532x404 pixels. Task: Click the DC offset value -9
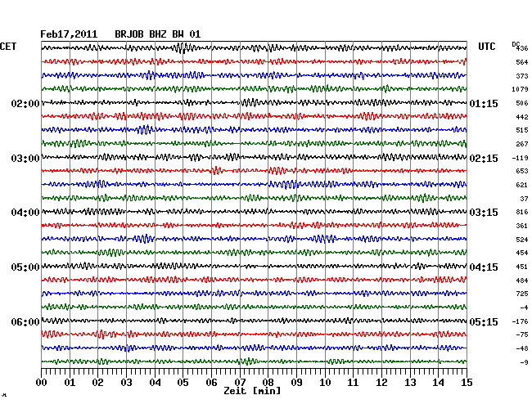[524, 362]
